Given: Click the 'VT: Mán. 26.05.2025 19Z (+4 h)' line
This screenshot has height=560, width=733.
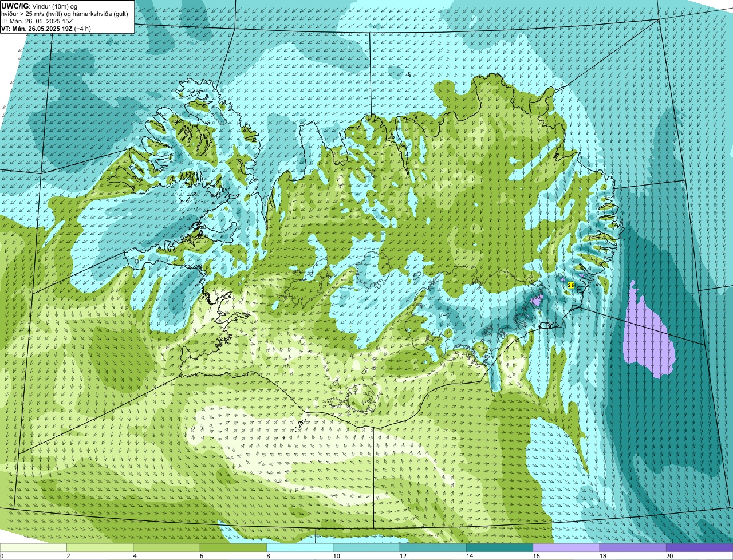Looking at the screenshot, I should pyautogui.click(x=46, y=28).
